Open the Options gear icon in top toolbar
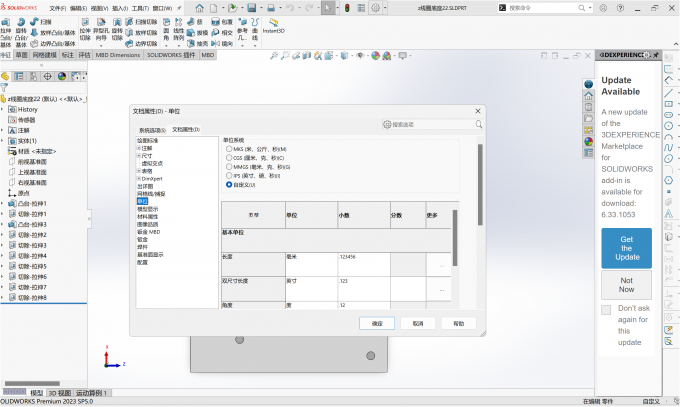This screenshot has height=407, width=680. (x=376, y=8)
